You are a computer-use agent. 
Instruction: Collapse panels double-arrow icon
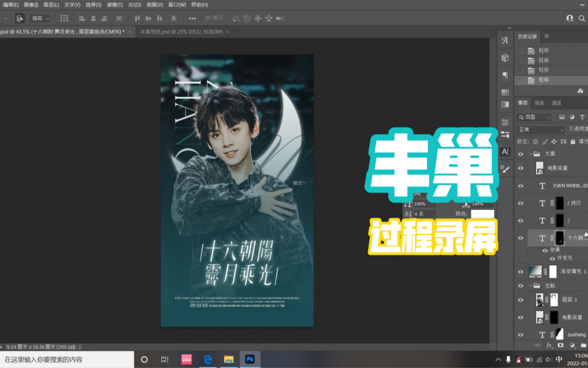pos(510,28)
